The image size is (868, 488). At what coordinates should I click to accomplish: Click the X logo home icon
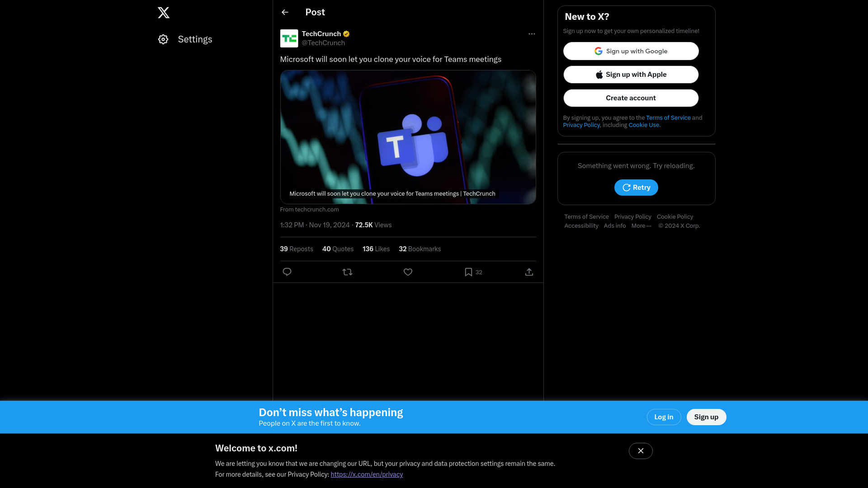pos(164,13)
